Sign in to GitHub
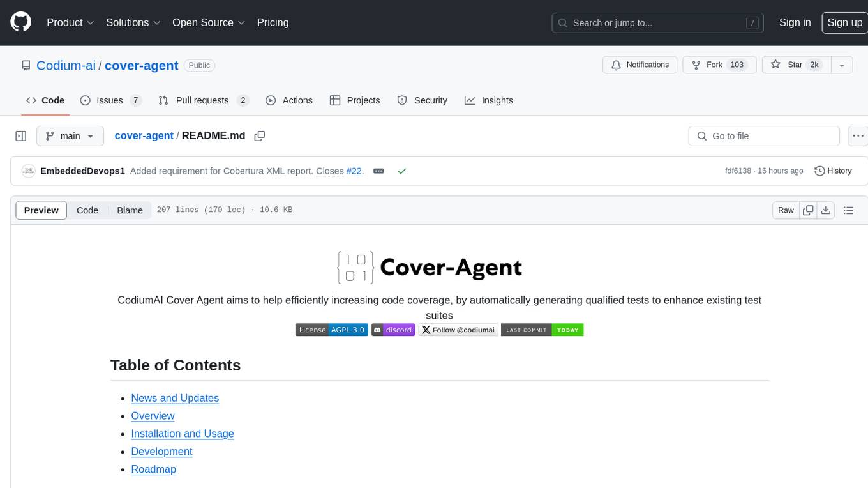 tap(795, 22)
